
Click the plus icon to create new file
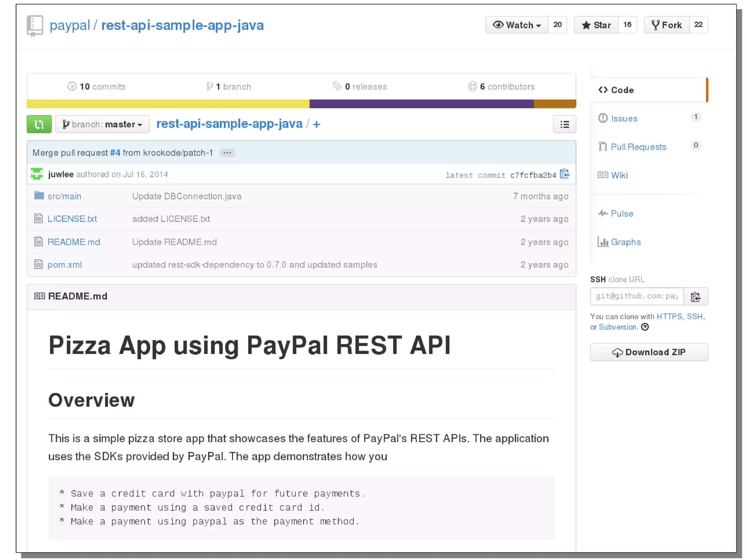[317, 124]
